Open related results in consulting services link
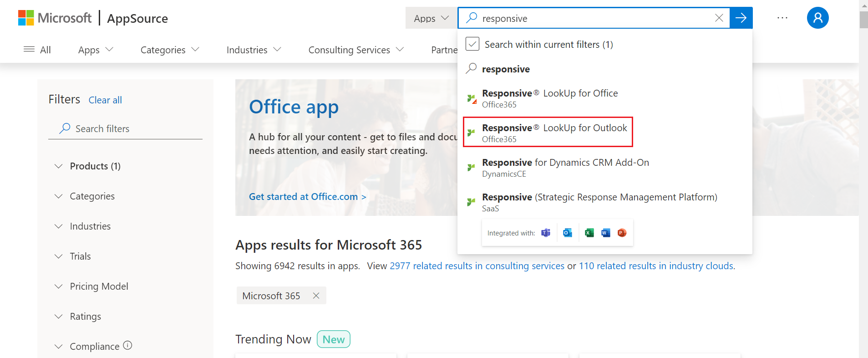Viewport: 868px width, 358px height. (477, 266)
